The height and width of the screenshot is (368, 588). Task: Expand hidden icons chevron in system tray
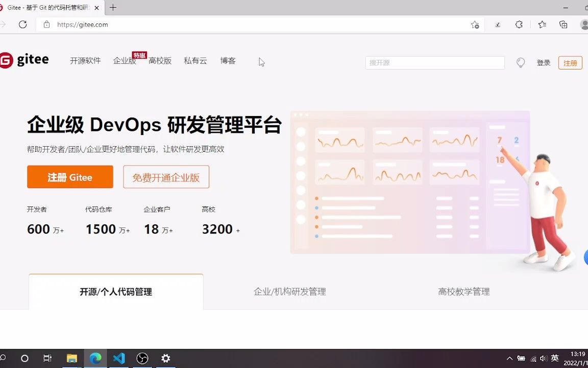pyautogui.click(x=510, y=358)
